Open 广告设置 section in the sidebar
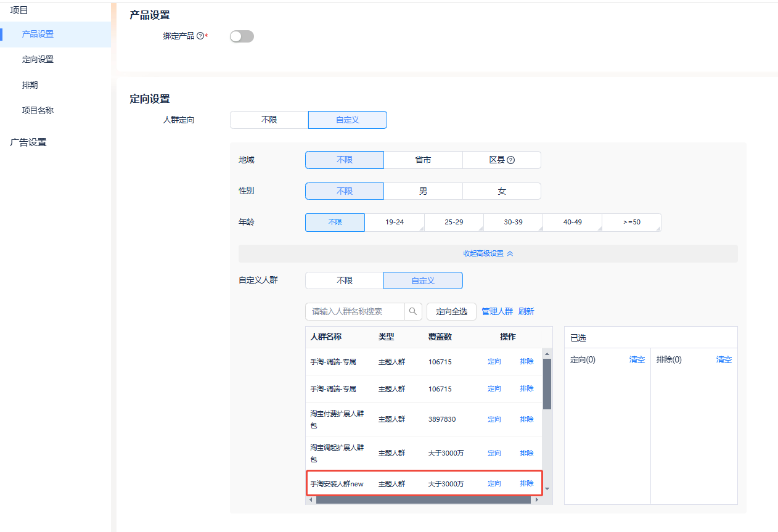Screen dimensions: 778x532 coord(28,142)
